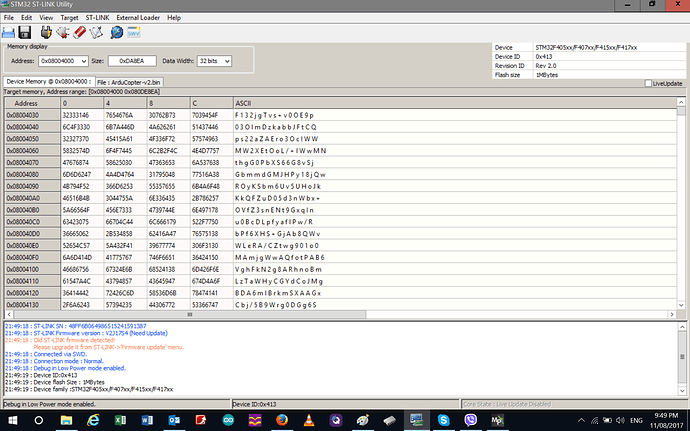Select address row 0x08004030
This screenshot has height=431, width=690.
[x=33, y=115]
